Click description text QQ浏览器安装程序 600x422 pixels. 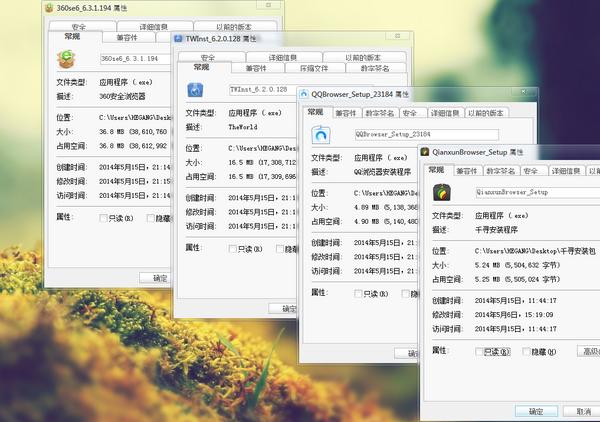383,172
